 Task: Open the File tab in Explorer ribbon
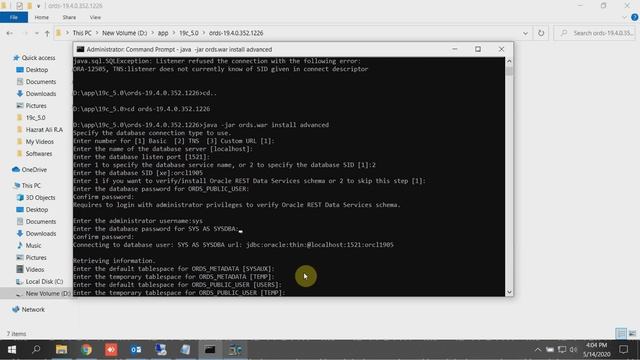(14, 18)
